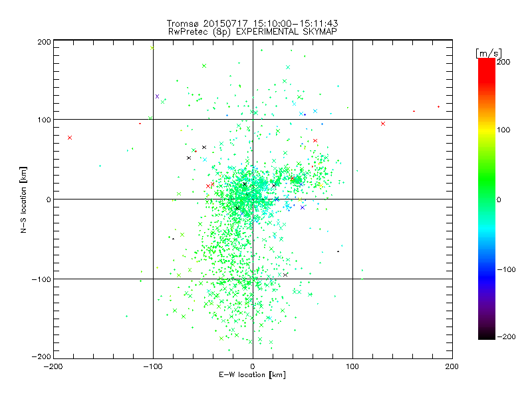Viewport: 532px width, 399px height.
Task: Click the N-S axis tick label '100'
Action: point(44,120)
